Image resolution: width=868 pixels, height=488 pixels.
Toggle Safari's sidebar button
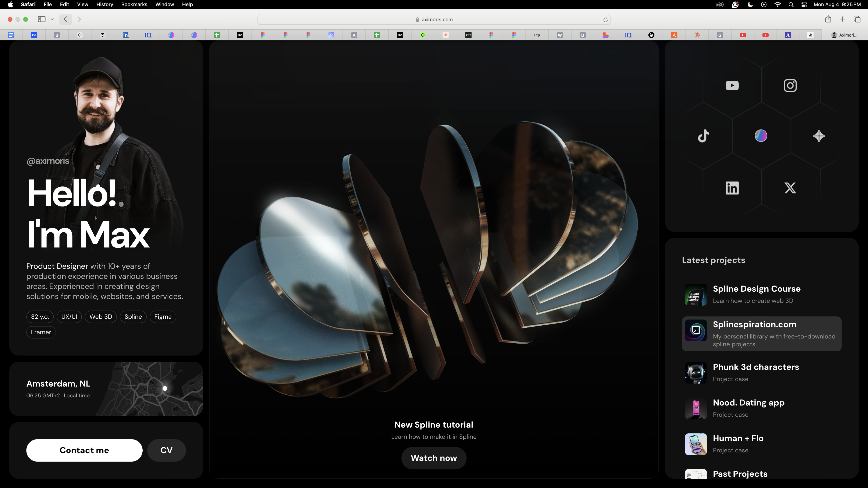(x=42, y=19)
